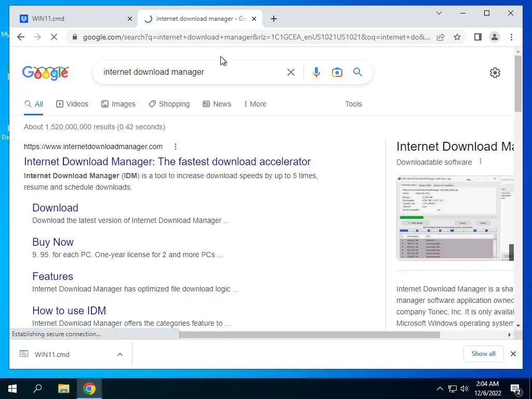Go back using Chrome's back arrow

pos(21,37)
